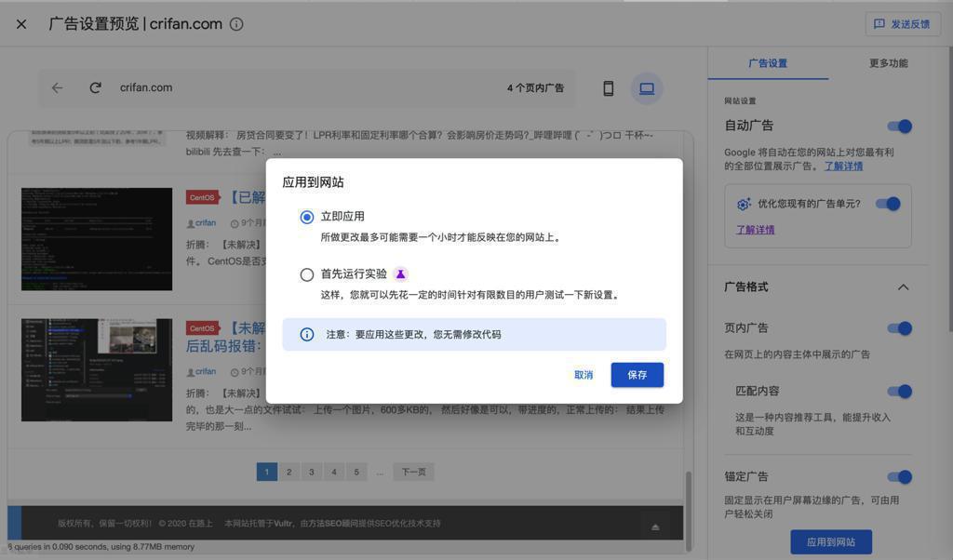Click the send feedback button
The width and height of the screenshot is (953, 560).
pos(903,24)
